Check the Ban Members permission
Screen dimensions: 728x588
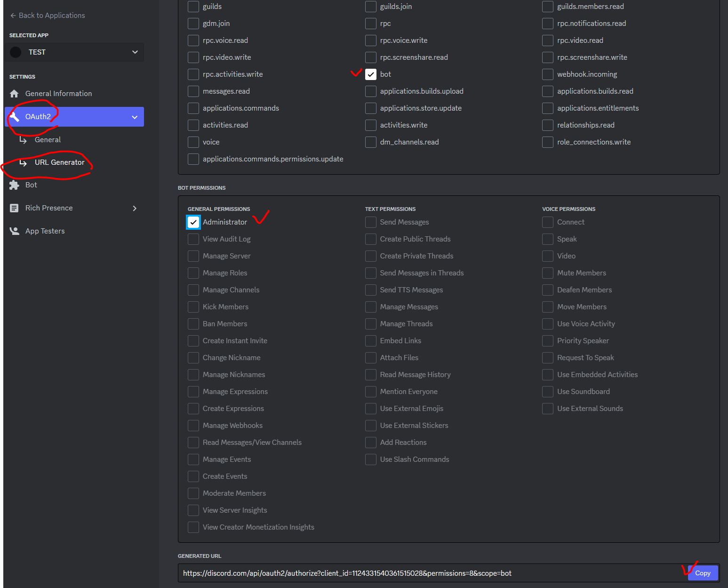[x=193, y=324]
